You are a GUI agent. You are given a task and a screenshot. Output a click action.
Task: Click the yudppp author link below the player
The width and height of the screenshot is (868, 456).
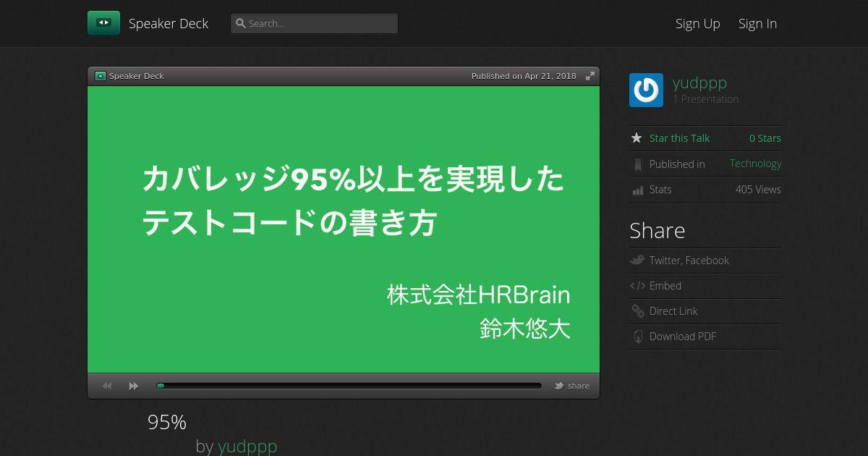(x=247, y=447)
